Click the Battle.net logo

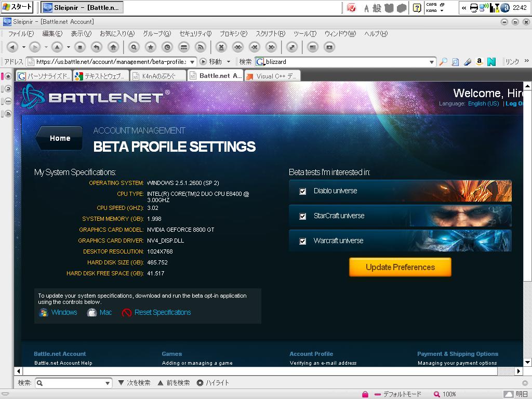pyautogui.click(x=95, y=97)
